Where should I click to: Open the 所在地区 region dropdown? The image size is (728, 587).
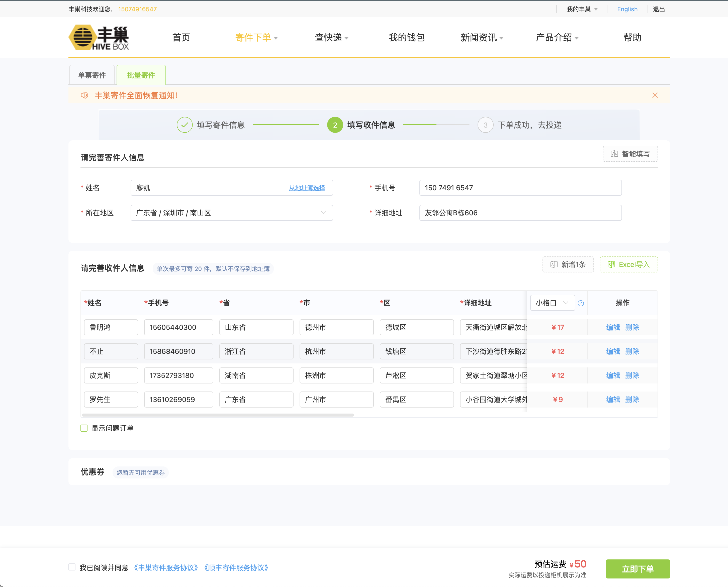click(232, 213)
